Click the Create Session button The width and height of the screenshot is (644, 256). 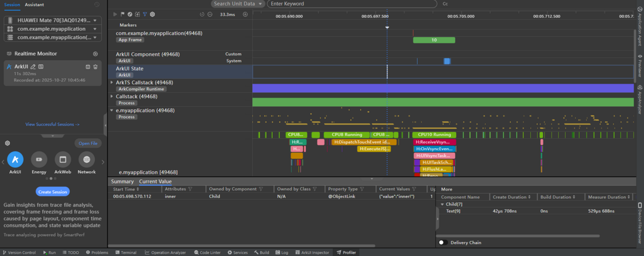pyautogui.click(x=53, y=192)
